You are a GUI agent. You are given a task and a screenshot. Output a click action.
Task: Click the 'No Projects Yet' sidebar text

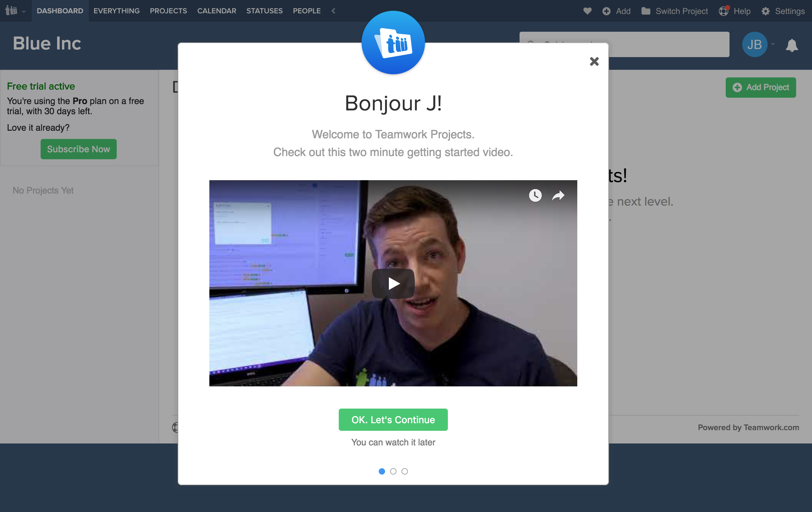pyautogui.click(x=43, y=190)
